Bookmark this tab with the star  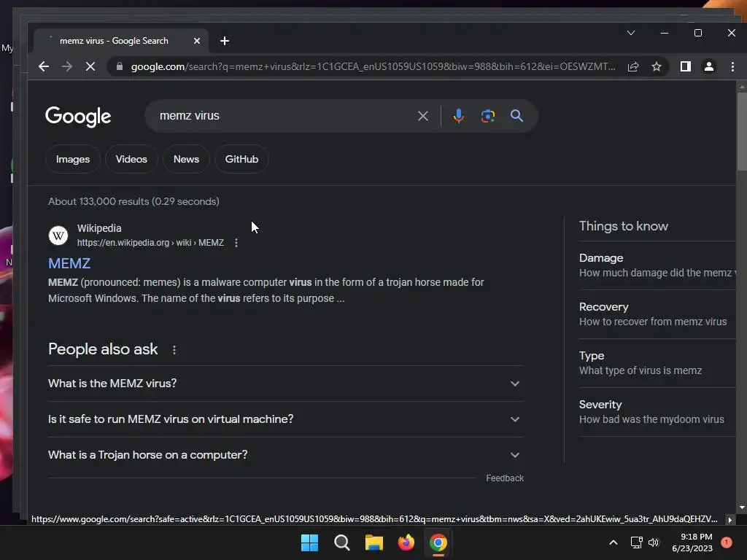[x=657, y=66]
